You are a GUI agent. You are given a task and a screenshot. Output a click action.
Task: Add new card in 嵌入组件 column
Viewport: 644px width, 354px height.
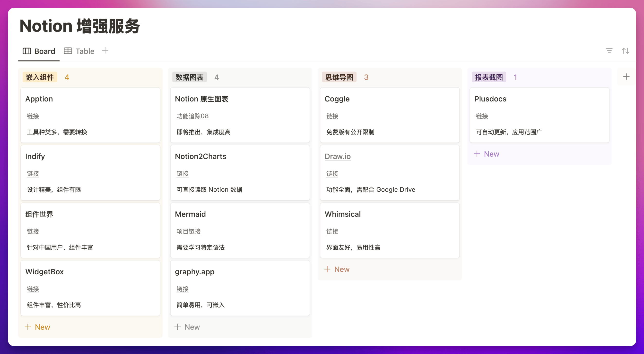point(37,327)
